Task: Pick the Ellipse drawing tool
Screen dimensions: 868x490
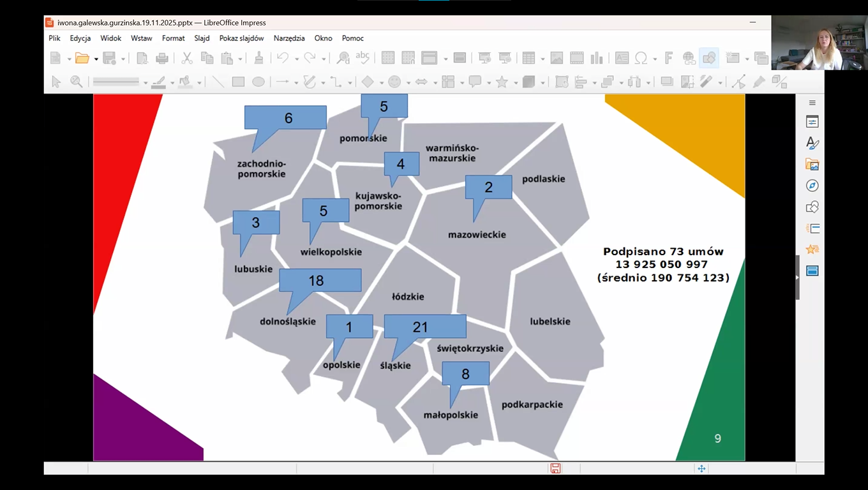Action: pos(258,82)
